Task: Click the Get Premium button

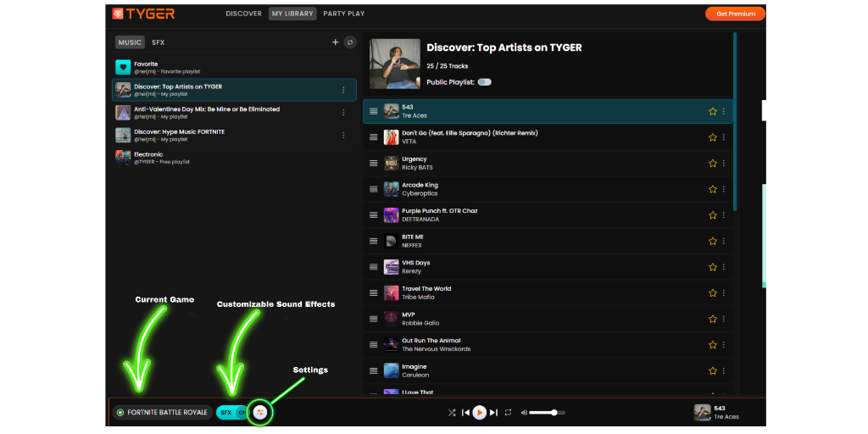Action: pos(735,14)
